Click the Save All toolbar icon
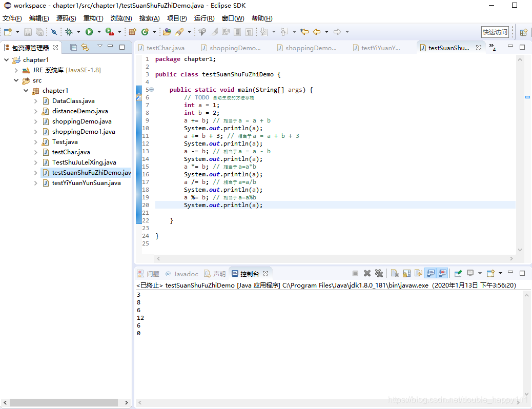 (39, 32)
